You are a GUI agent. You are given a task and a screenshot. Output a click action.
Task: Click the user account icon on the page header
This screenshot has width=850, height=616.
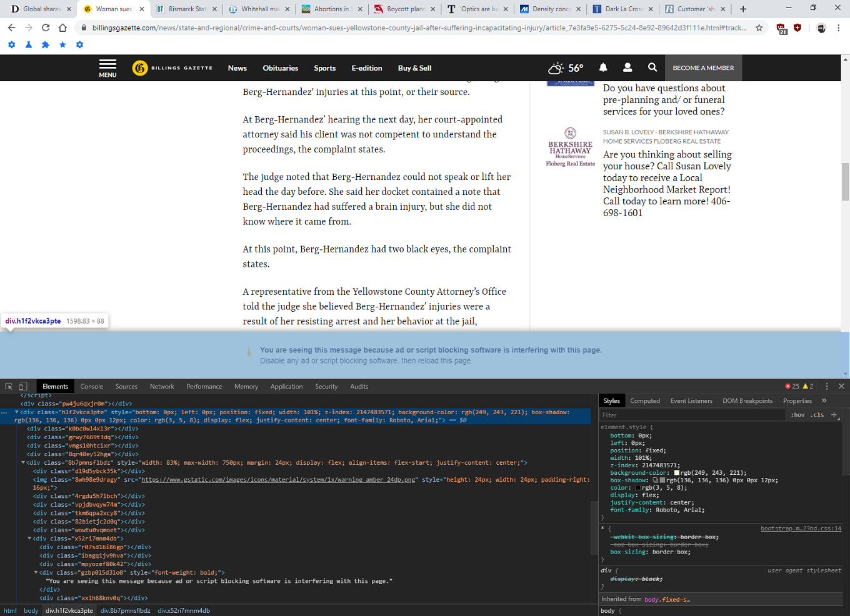[x=627, y=67]
